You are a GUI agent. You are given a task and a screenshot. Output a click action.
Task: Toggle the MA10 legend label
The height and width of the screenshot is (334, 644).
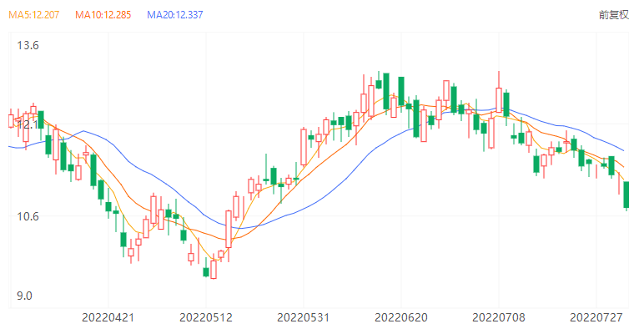tap(103, 15)
